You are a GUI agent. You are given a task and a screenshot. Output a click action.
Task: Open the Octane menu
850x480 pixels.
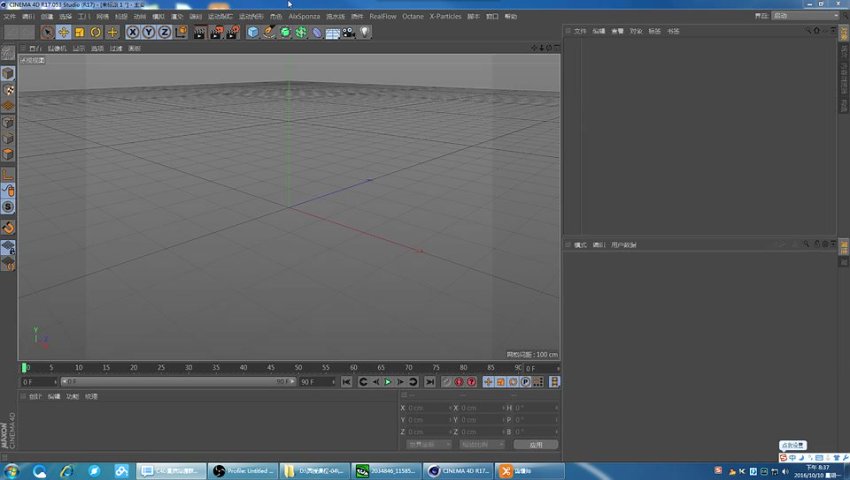[413, 16]
